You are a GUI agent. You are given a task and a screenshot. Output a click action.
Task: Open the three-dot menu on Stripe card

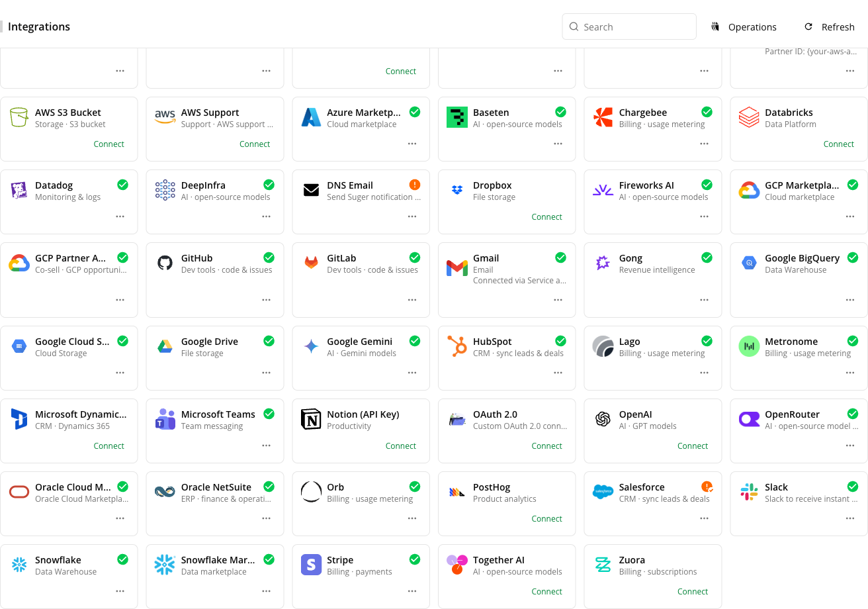(x=412, y=591)
